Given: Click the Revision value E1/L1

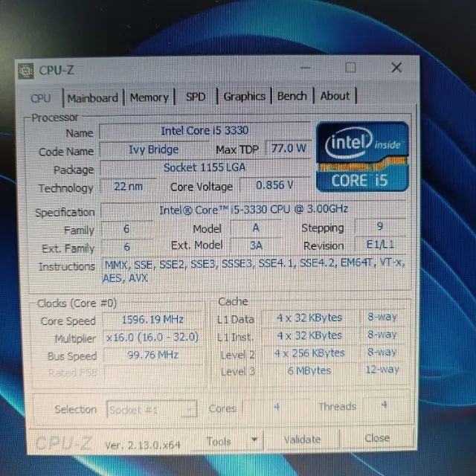Looking at the screenshot, I should pyautogui.click(x=380, y=245).
